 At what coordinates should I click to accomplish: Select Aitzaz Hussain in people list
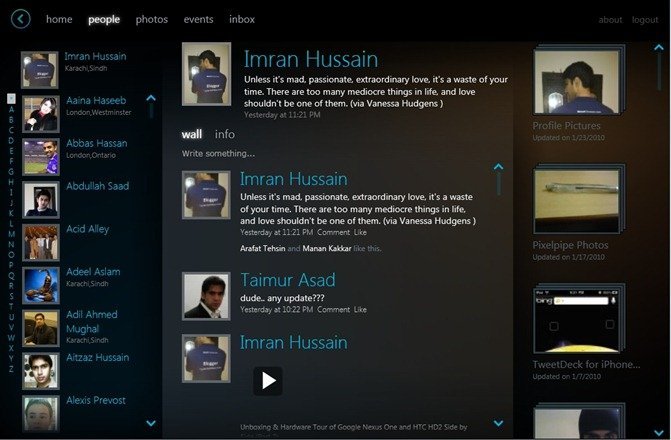click(98, 357)
